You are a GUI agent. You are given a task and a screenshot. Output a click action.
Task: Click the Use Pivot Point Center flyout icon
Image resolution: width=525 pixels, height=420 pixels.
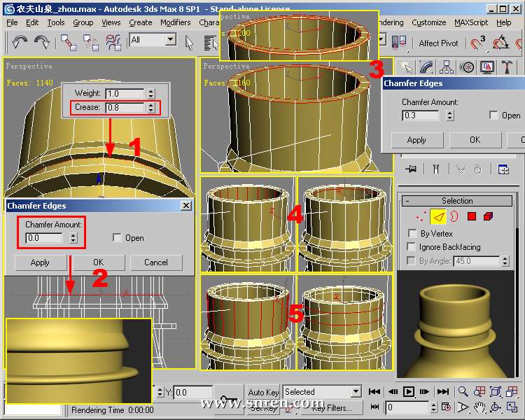399,42
